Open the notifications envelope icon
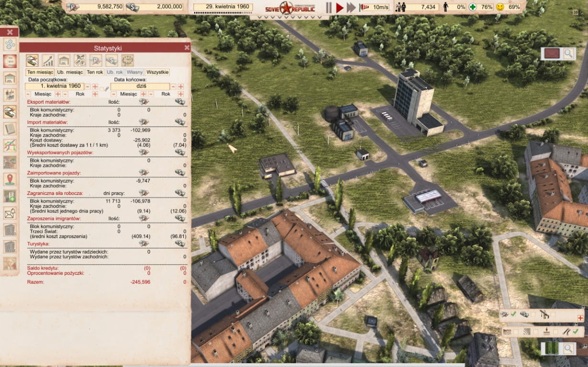The height and width of the screenshot is (367, 588). (10, 213)
